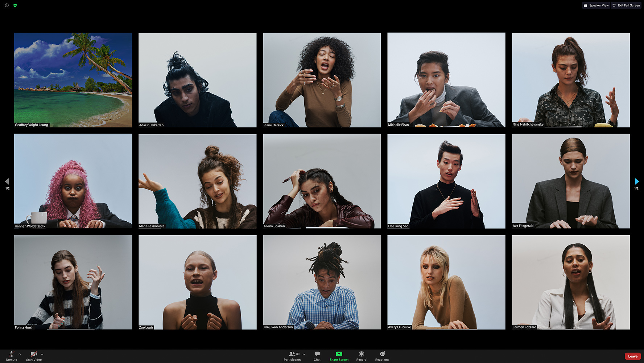The height and width of the screenshot is (363, 644).
Task: Select Hannah Woldetsadik's video tile
Action: click(x=73, y=181)
